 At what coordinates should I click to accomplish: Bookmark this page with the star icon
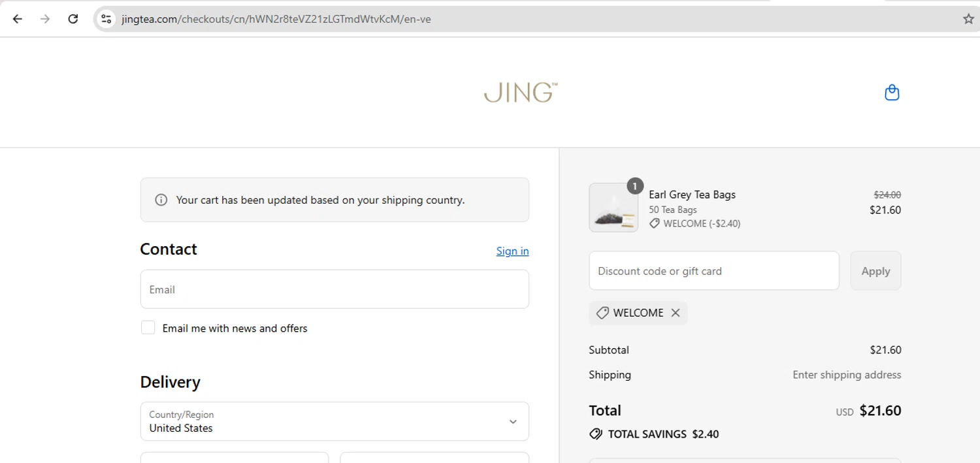[x=968, y=19]
